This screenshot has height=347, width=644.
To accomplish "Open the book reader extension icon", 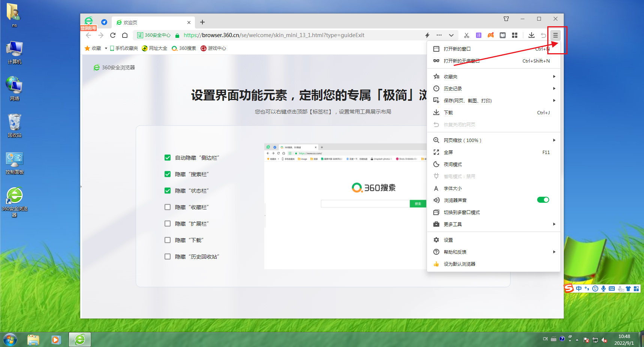I will pos(503,35).
